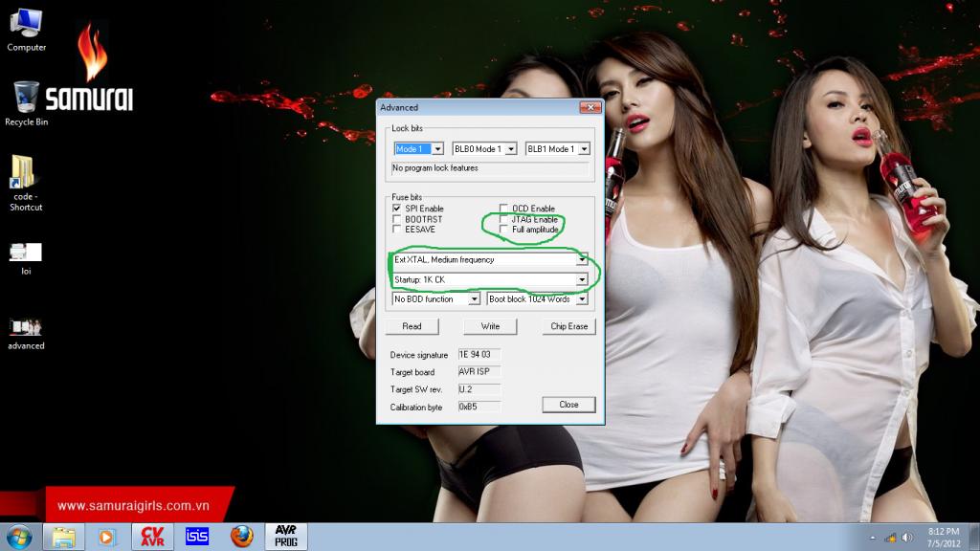Screen dimensions: 980x551
Task: Open Proteus ISIS taskbar icon
Action: pos(197,538)
